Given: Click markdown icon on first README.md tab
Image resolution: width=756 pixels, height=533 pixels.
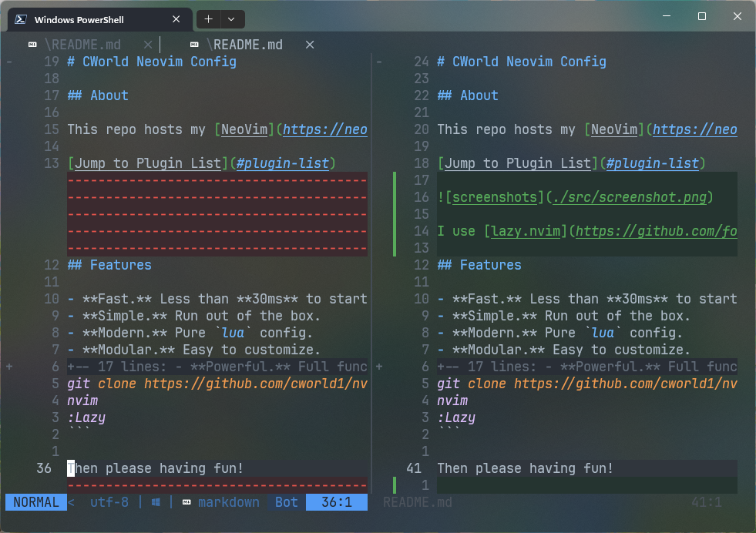Looking at the screenshot, I should click(x=32, y=45).
